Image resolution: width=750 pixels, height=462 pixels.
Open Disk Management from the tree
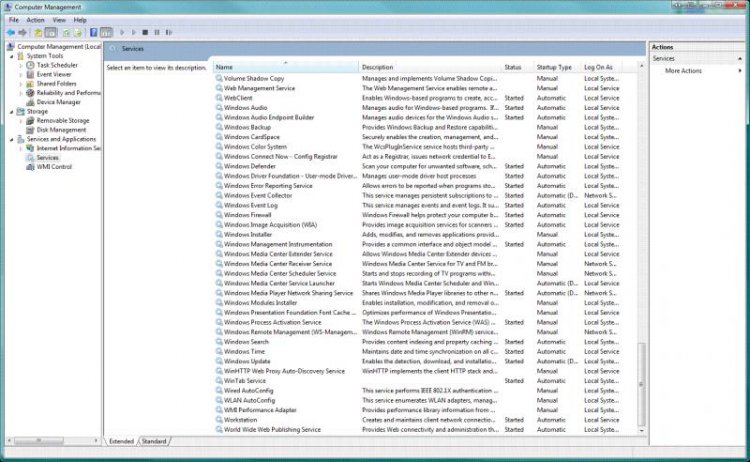pyautogui.click(x=61, y=130)
